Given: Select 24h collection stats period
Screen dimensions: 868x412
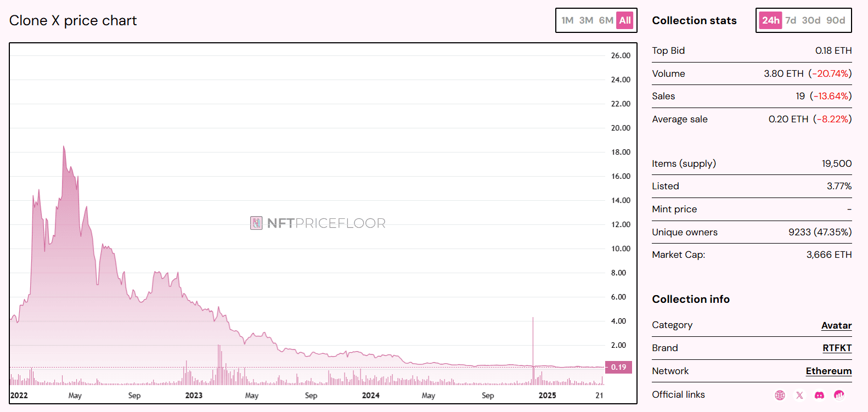Looking at the screenshot, I should coord(770,20).
